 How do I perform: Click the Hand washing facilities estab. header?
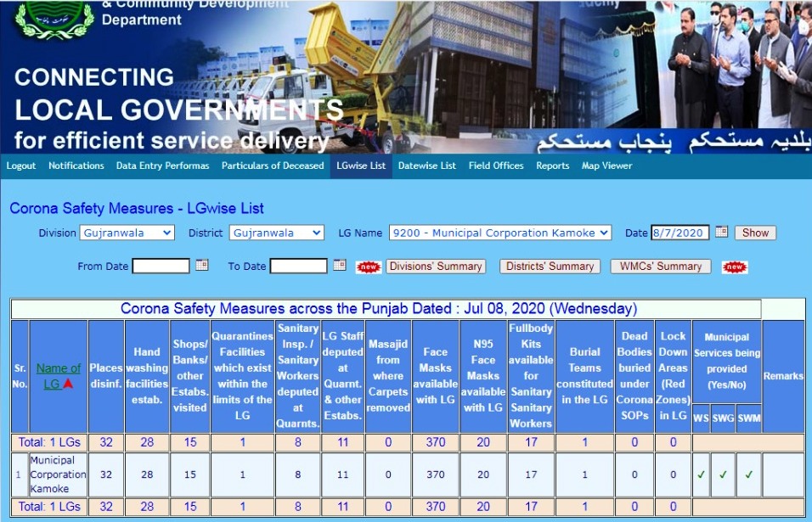coord(147,376)
